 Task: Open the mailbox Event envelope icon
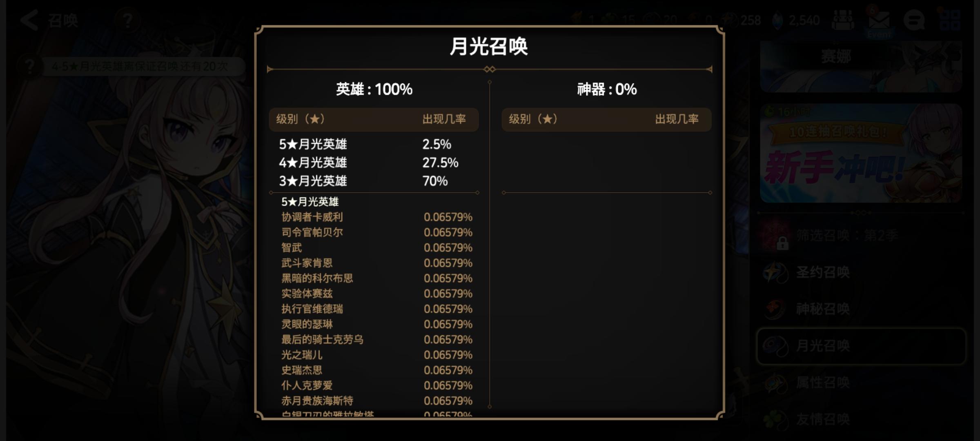[x=880, y=20]
